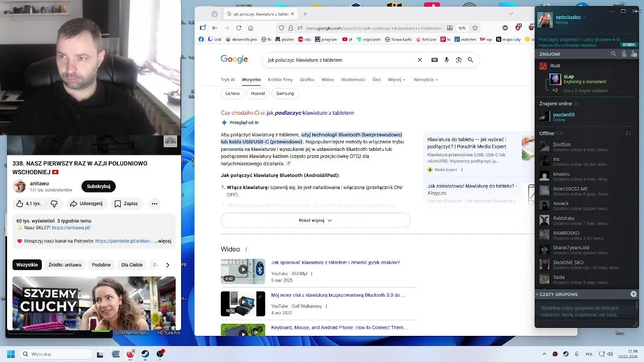This screenshot has height=362, width=644.
Task: Open the Video section options dots
Action: tap(246, 249)
